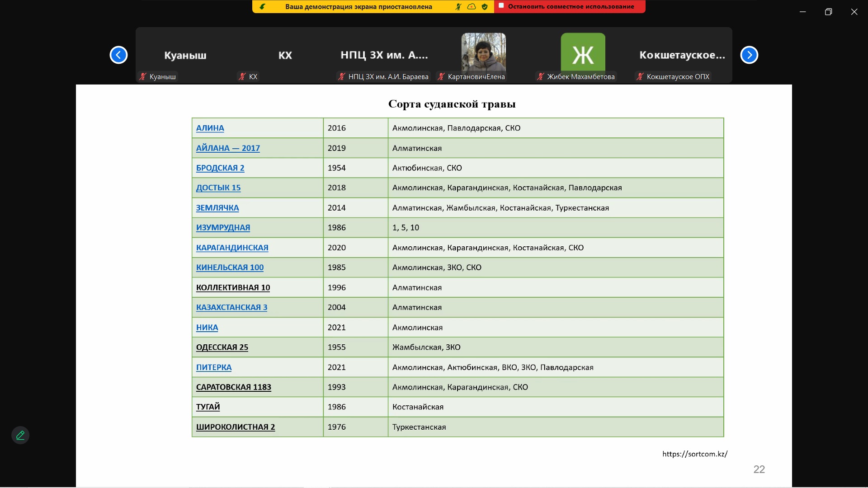Restore down the window
This screenshot has height=488, width=868.
[x=828, y=12]
